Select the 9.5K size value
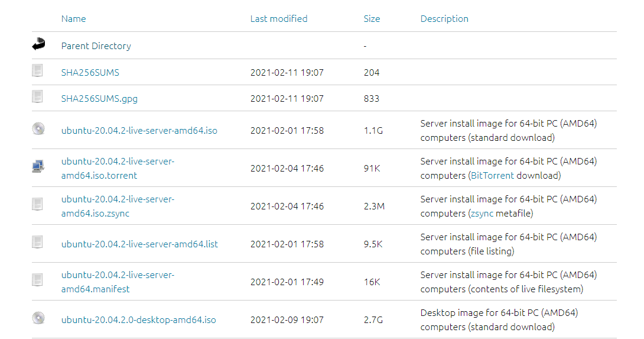This screenshot has height=339, width=644. click(373, 244)
